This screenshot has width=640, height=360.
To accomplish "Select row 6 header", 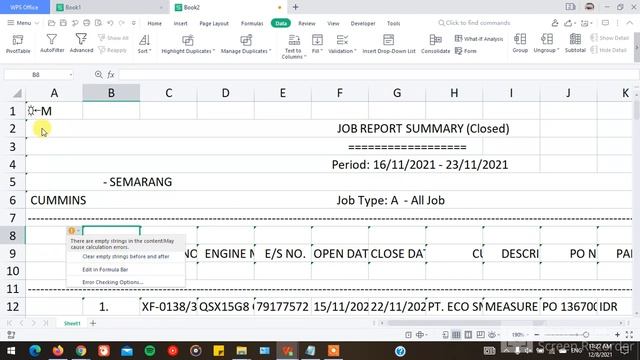I will (13, 200).
